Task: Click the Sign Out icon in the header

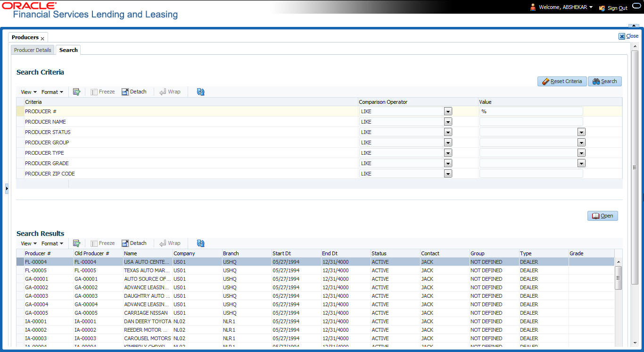Action: tap(602, 8)
